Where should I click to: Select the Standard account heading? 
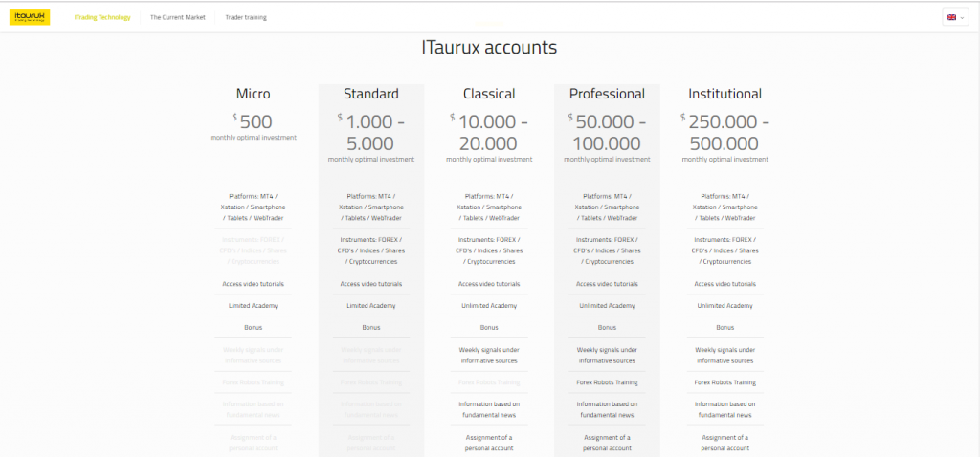pos(371,94)
